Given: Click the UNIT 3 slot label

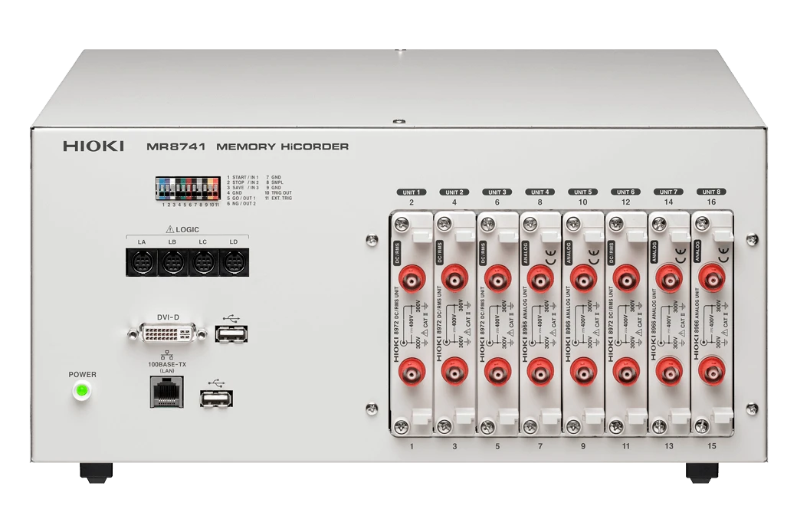Looking at the screenshot, I should (497, 192).
